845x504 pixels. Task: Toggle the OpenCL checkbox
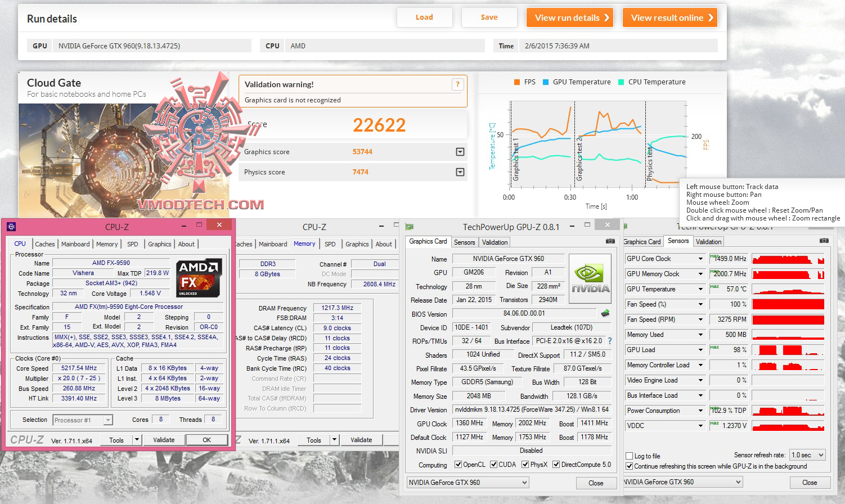click(458, 465)
